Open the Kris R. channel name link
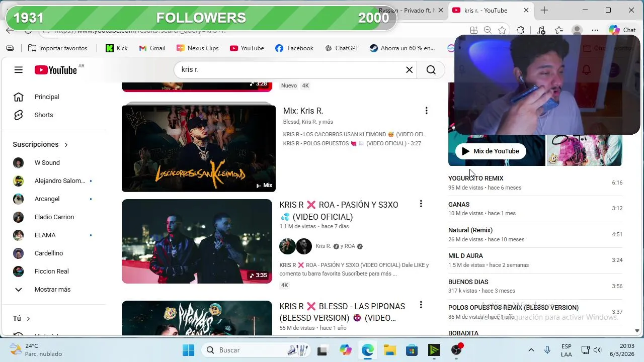The width and height of the screenshot is (644, 362). coord(323,246)
